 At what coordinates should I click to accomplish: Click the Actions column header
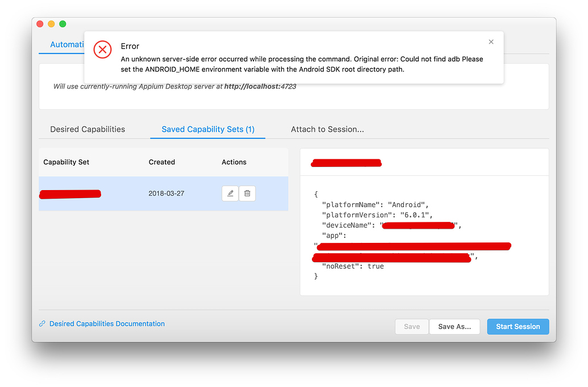point(234,162)
